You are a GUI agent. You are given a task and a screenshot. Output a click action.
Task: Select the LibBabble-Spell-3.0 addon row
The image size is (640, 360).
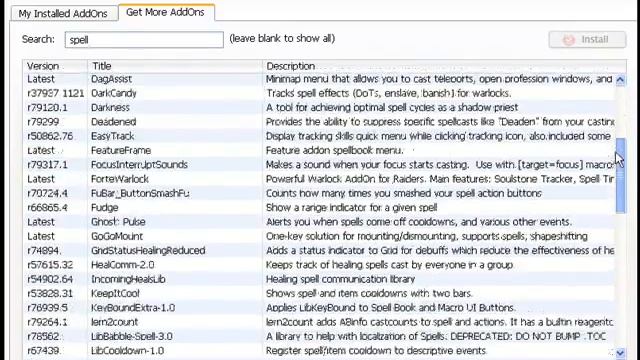point(319,336)
